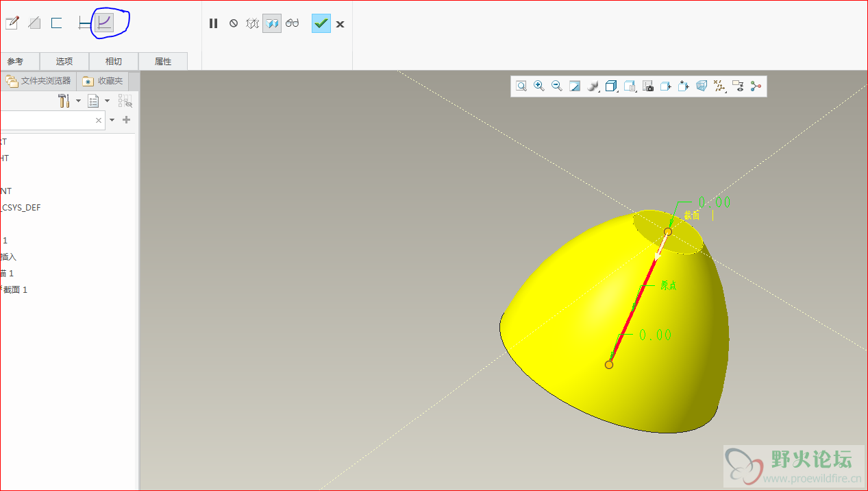The width and height of the screenshot is (868, 491).
Task: Click the Zoom Out magnifier icon
Action: [x=557, y=86]
